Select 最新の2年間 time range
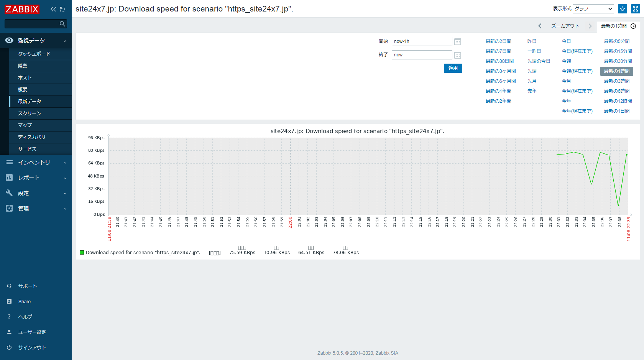Image resolution: width=644 pixels, height=360 pixels. [498, 101]
